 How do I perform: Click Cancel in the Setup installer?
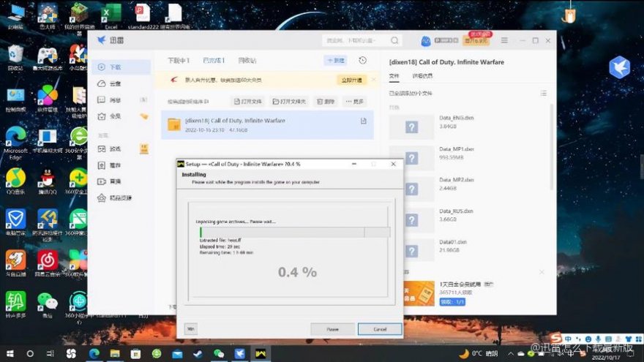click(380, 329)
